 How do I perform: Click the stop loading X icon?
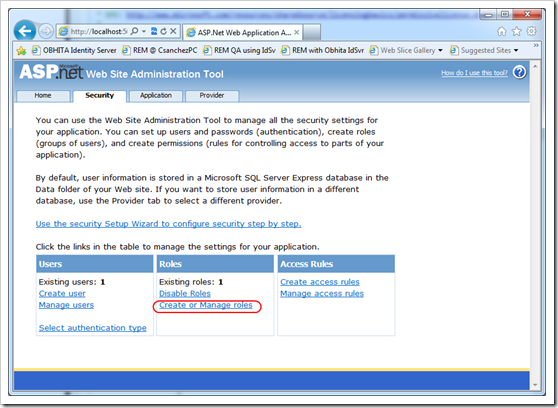[x=173, y=31]
